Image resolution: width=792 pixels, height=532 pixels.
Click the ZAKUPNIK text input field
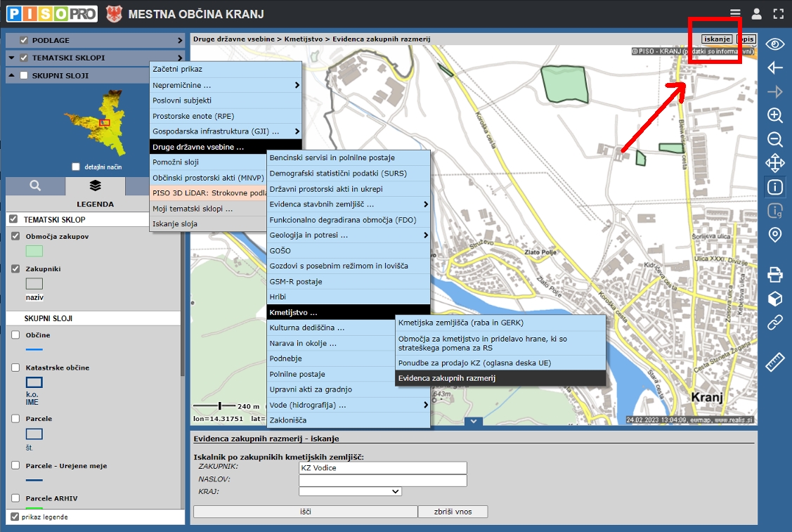(383, 468)
